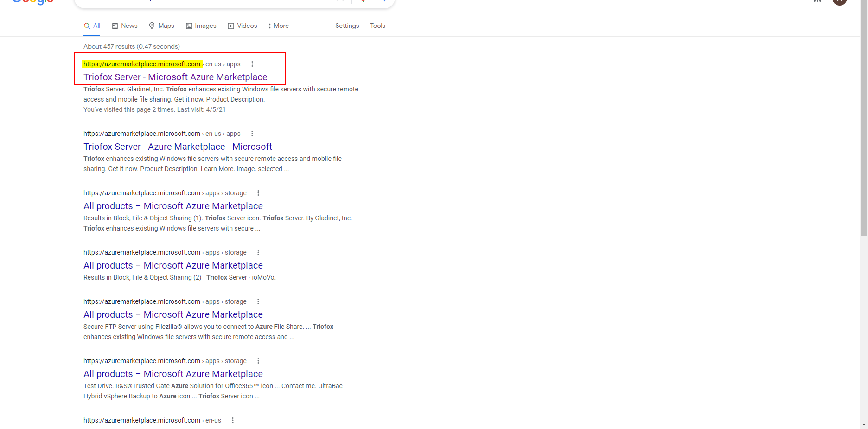Open the Images search tab
The width and height of the screenshot is (868, 429).
pyautogui.click(x=201, y=26)
